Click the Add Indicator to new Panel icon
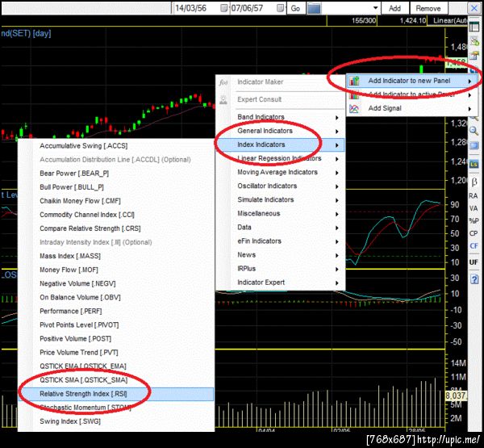 [x=354, y=81]
